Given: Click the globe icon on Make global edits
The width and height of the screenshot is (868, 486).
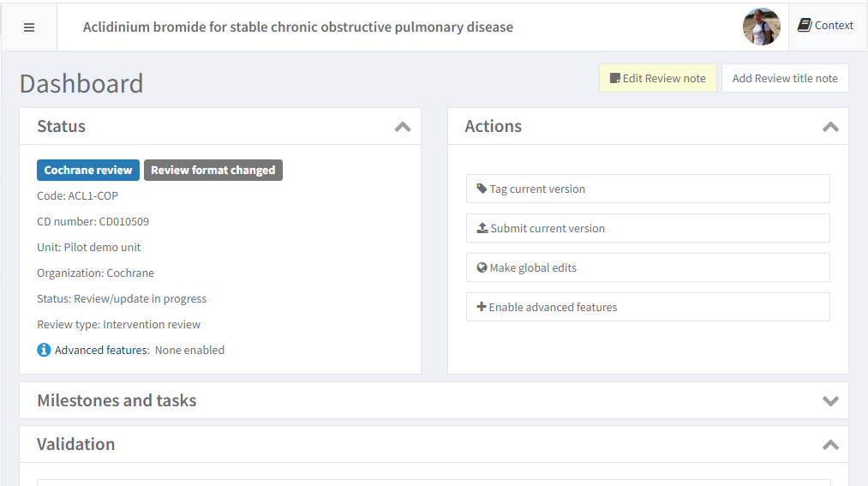Looking at the screenshot, I should [x=482, y=267].
